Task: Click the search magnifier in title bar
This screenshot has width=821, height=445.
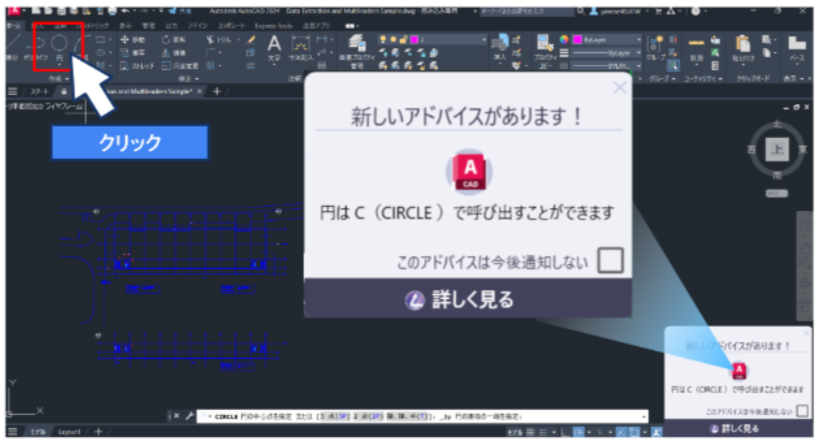Action: [x=581, y=11]
